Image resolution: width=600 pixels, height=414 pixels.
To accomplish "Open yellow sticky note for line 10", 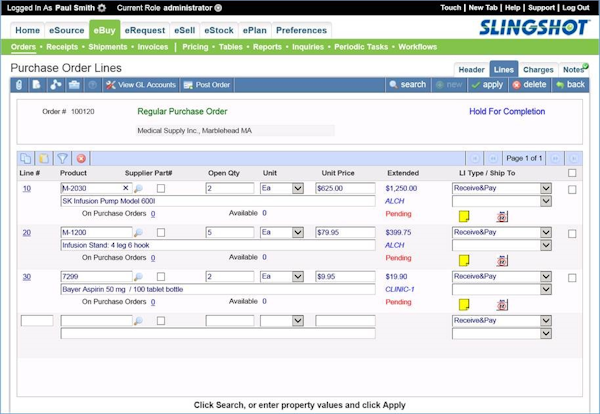I will click(464, 216).
